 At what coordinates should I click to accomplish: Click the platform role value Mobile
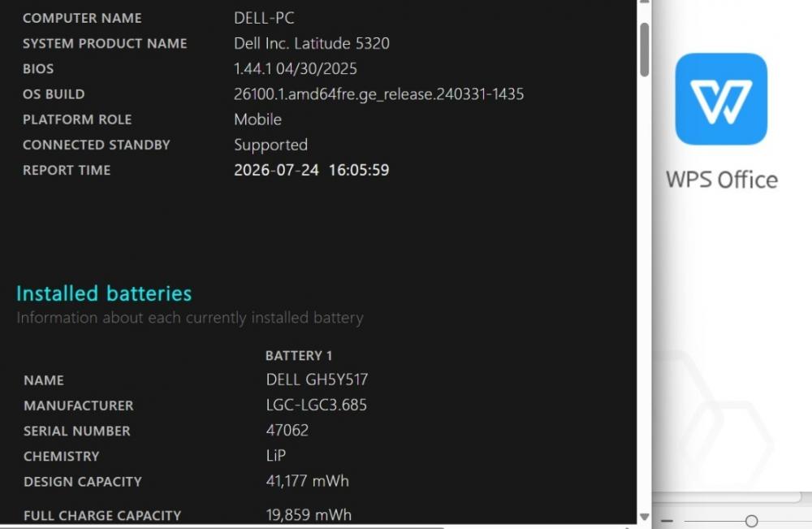[258, 119]
